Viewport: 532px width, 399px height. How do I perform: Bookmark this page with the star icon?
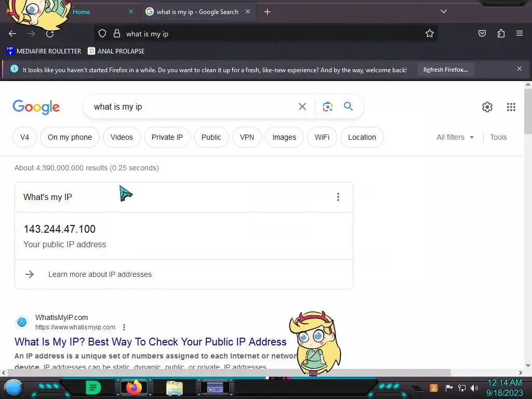pyautogui.click(x=430, y=33)
